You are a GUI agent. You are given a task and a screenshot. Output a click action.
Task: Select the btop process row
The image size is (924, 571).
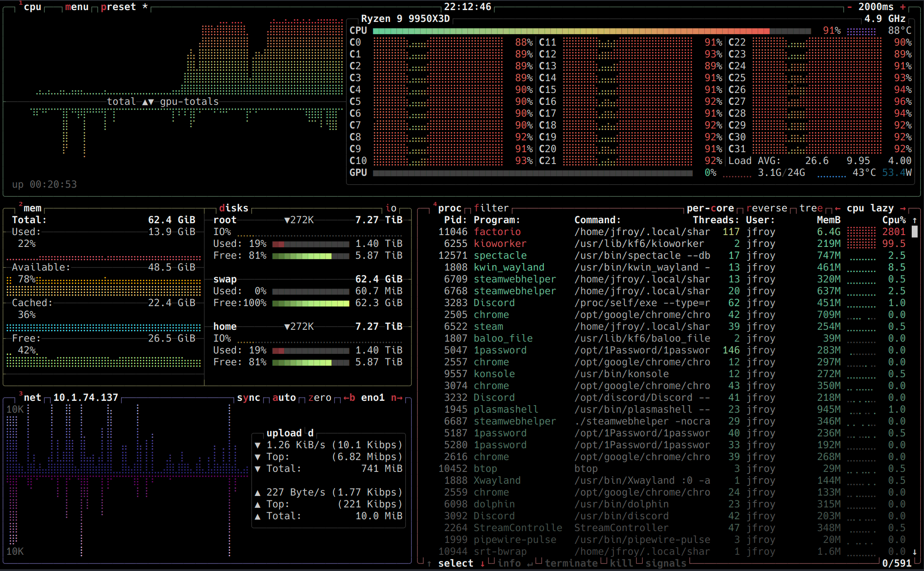666,469
